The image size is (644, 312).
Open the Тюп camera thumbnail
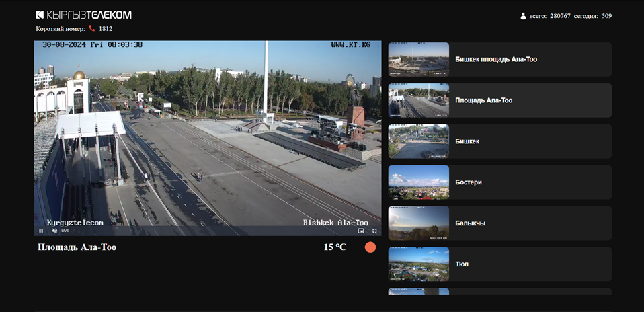pyautogui.click(x=419, y=264)
